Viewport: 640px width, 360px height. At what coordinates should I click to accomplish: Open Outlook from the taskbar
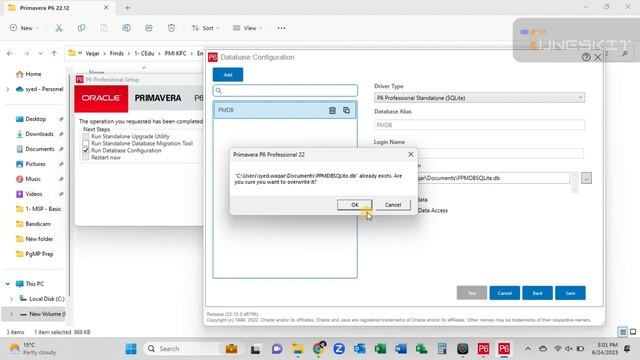point(360,349)
